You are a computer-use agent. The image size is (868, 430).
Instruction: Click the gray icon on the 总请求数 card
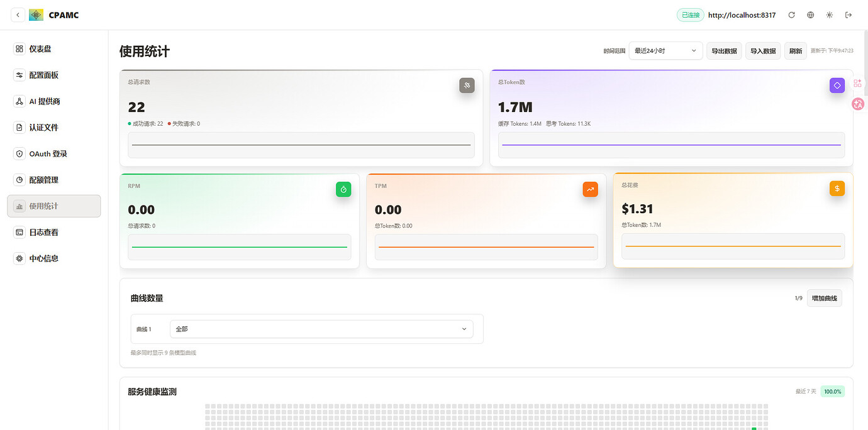pyautogui.click(x=467, y=85)
